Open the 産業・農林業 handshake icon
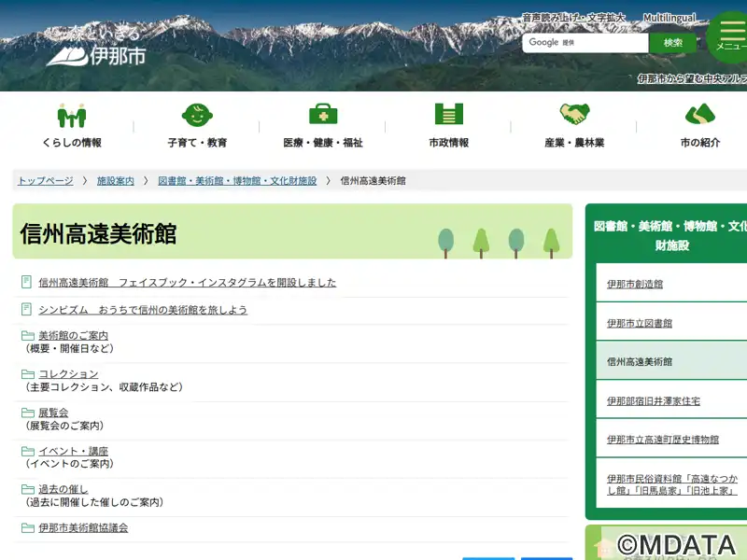The height and width of the screenshot is (560, 747). pyautogui.click(x=574, y=115)
